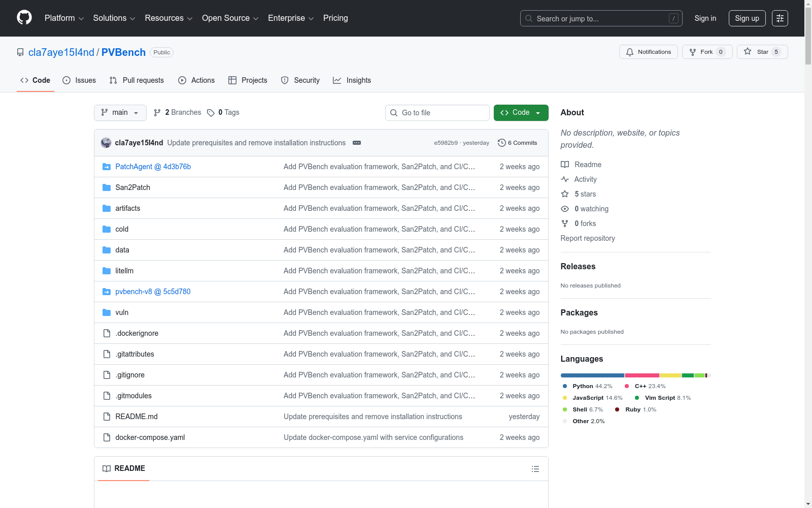Click the Go to file input
Image resolution: width=812 pixels, height=508 pixels.
coord(437,113)
